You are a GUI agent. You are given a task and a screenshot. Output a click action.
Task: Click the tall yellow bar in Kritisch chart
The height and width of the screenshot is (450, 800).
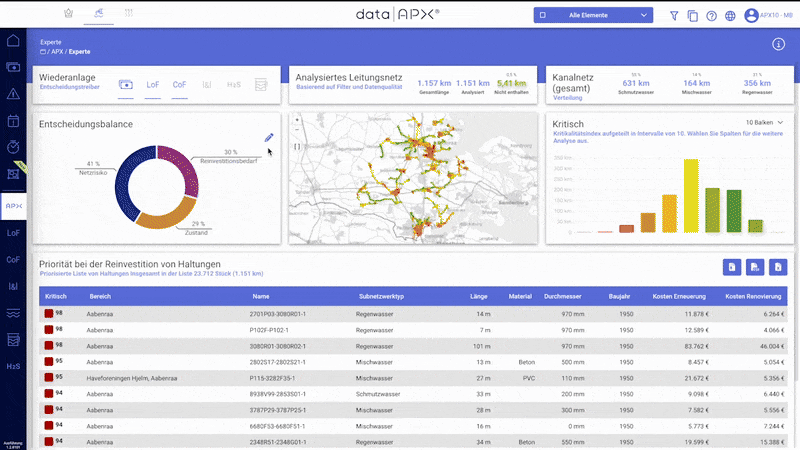click(x=690, y=195)
